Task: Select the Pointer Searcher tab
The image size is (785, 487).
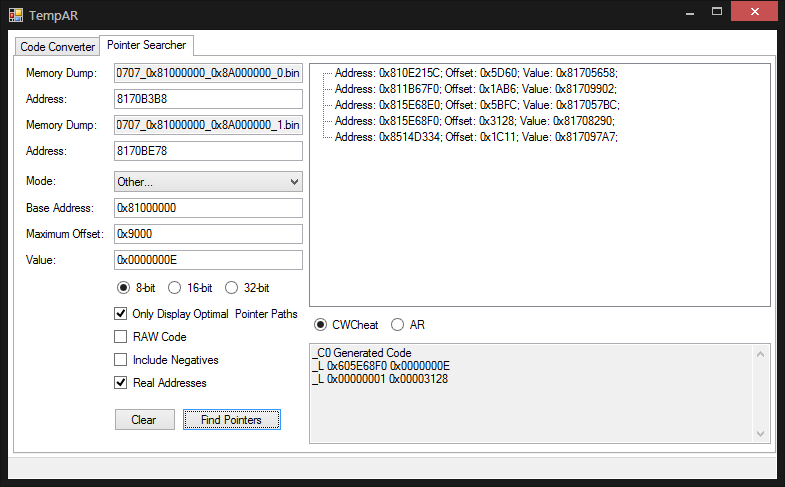Action: point(146,45)
